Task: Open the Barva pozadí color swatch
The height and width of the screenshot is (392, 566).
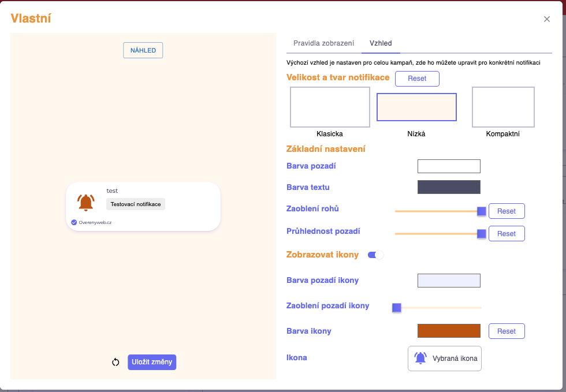Action: pos(449,166)
